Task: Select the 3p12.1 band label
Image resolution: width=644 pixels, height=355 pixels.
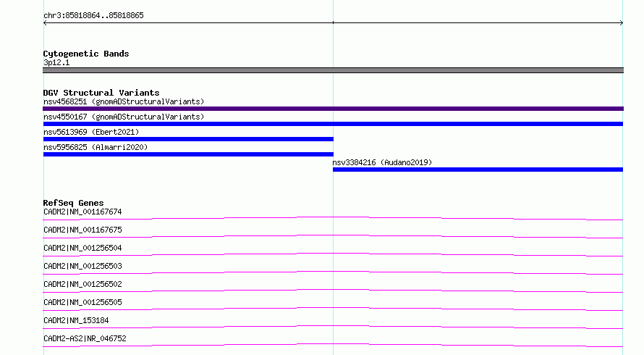Action: tap(56, 62)
